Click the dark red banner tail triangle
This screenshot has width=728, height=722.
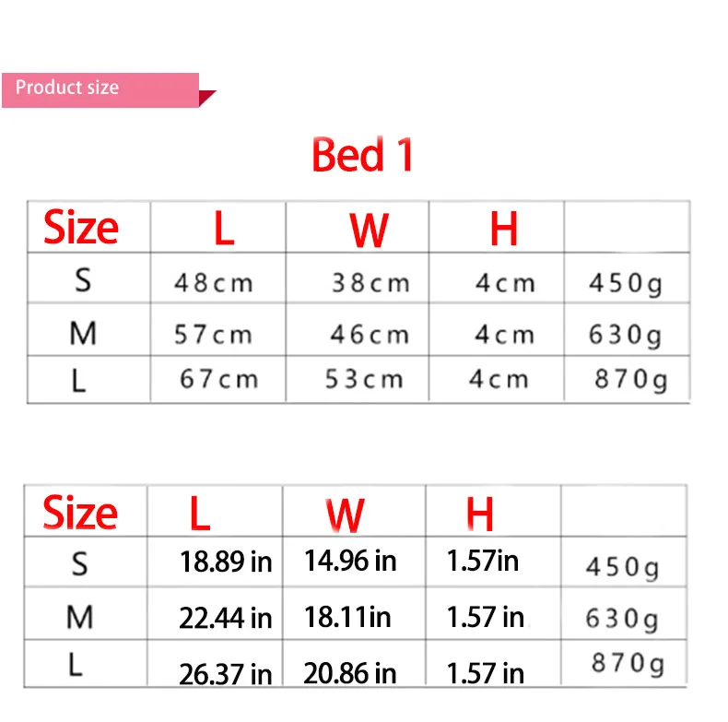tap(207, 99)
